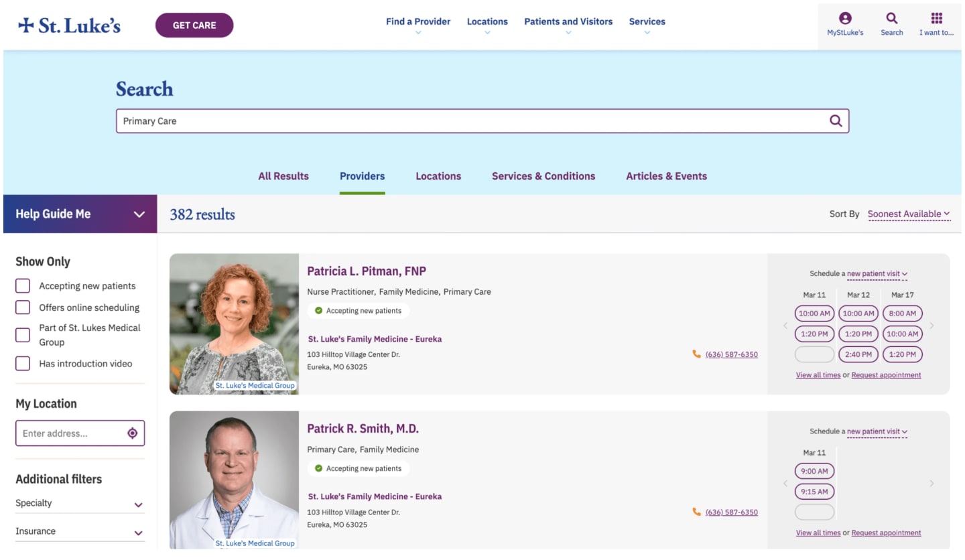Click the St. Luke's logo
Image resolution: width=965 pixels, height=560 pixels.
pos(70,25)
